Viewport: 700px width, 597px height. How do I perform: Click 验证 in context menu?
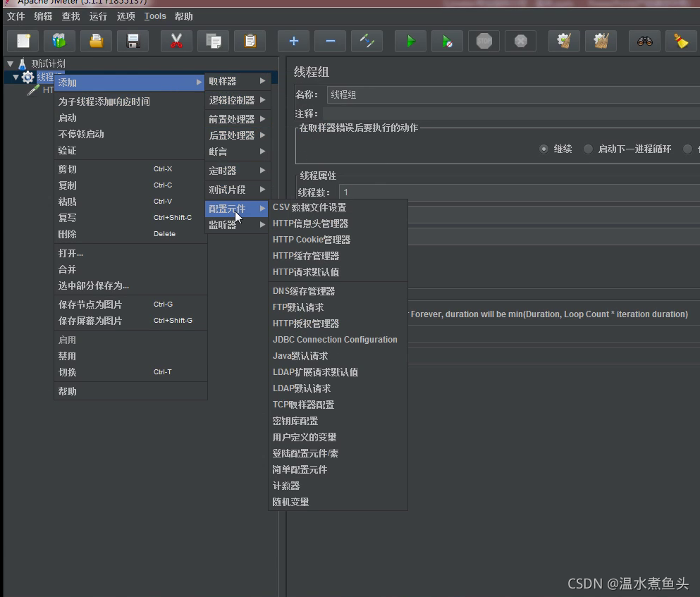pos(130,150)
